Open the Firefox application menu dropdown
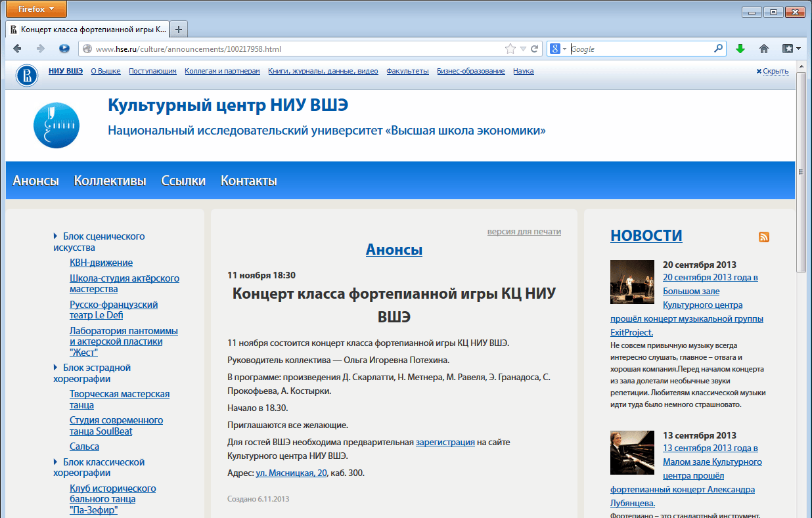This screenshot has width=812, height=518. (x=34, y=9)
